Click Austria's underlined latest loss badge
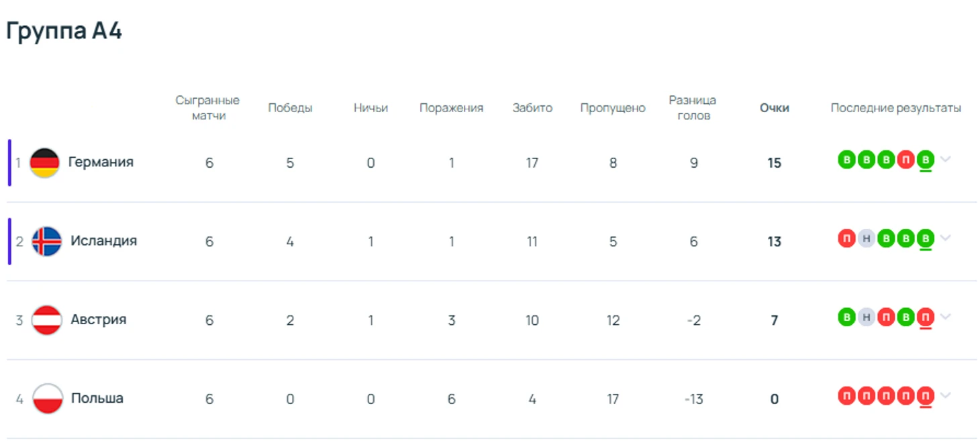Viewport: 980px width, 447px height. pyautogui.click(x=926, y=317)
